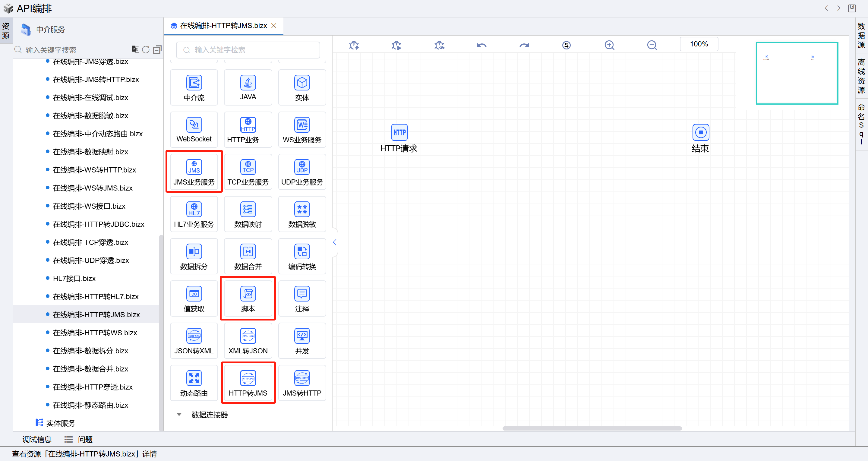Collapse all tree nodes icon in resource panel
The image size is (868, 461).
click(157, 50)
